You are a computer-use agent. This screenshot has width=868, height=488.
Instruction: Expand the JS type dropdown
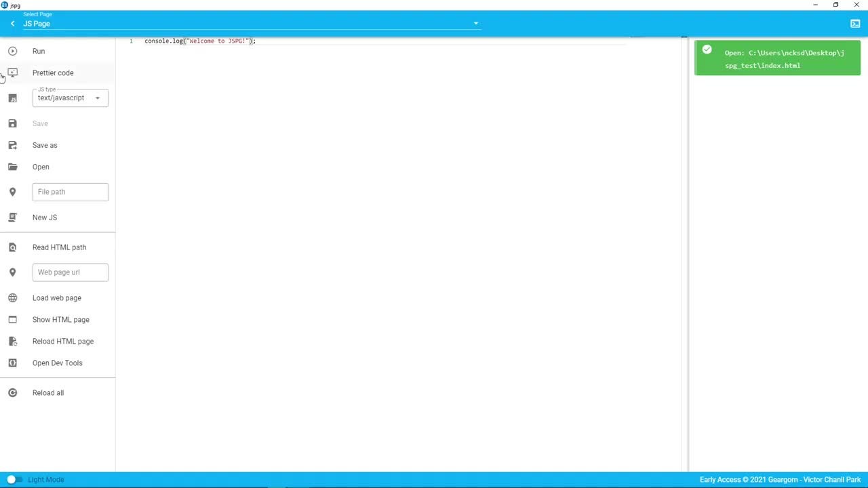click(97, 98)
